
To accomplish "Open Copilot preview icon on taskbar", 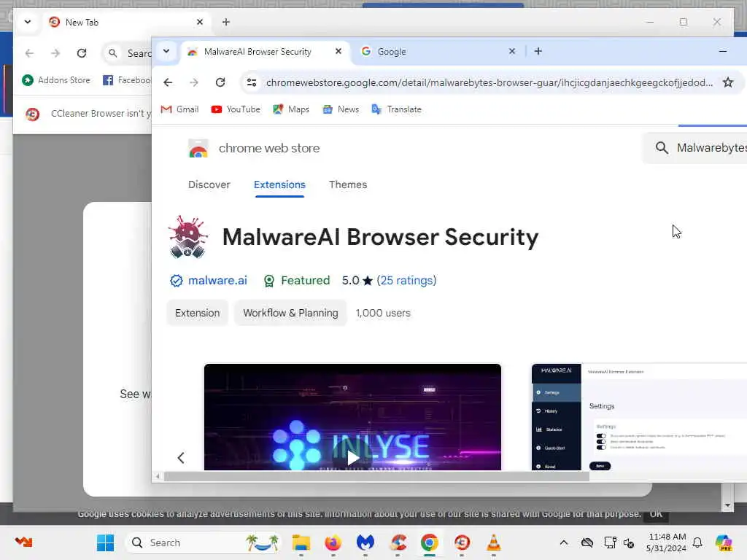I will (x=723, y=542).
